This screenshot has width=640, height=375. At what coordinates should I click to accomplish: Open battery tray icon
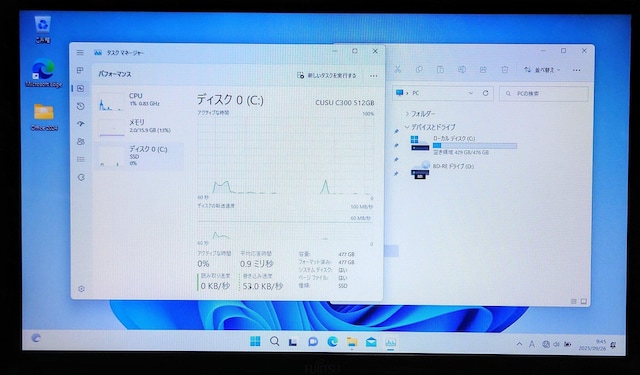pyautogui.click(x=567, y=344)
